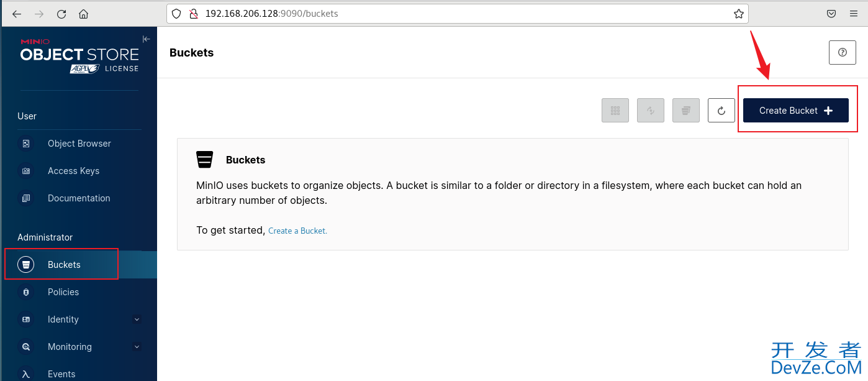
Task: Open Events in sidebar
Action: pos(61,374)
